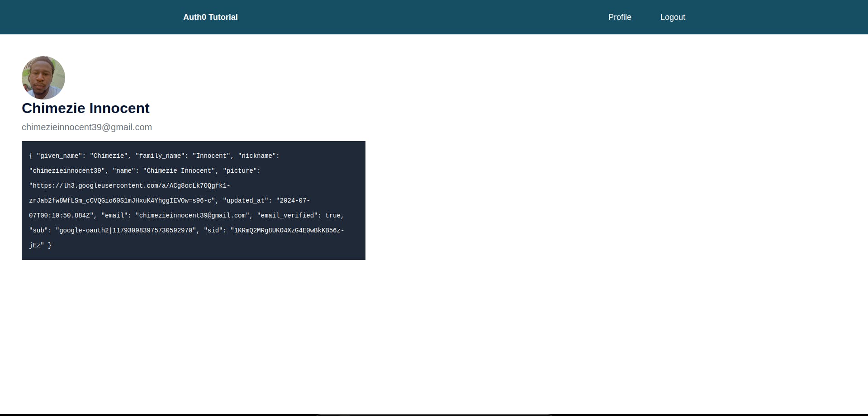Select the name value Chimezie Innocent in JSON
868x416 pixels.
click(178, 170)
